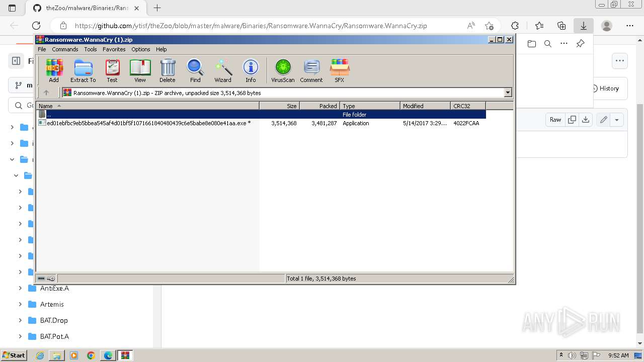The image size is (644, 362).
Task: Open a new Edge tab
Action: [157, 8]
